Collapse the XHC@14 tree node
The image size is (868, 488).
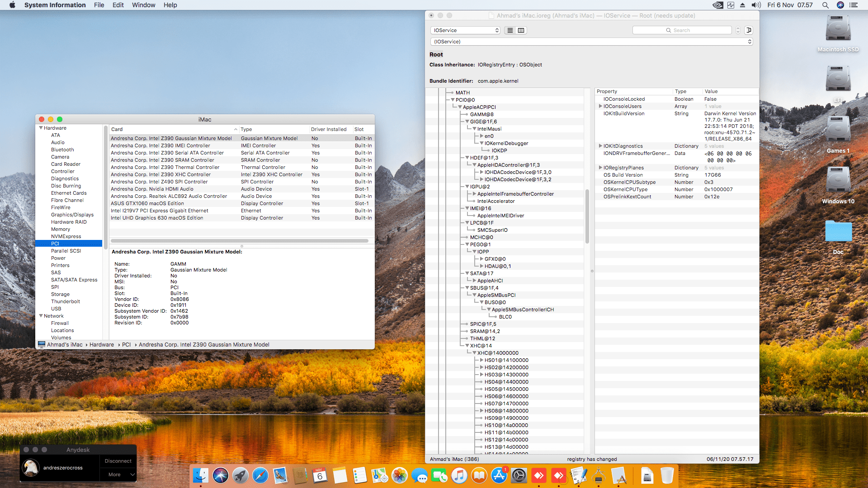click(467, 346)
